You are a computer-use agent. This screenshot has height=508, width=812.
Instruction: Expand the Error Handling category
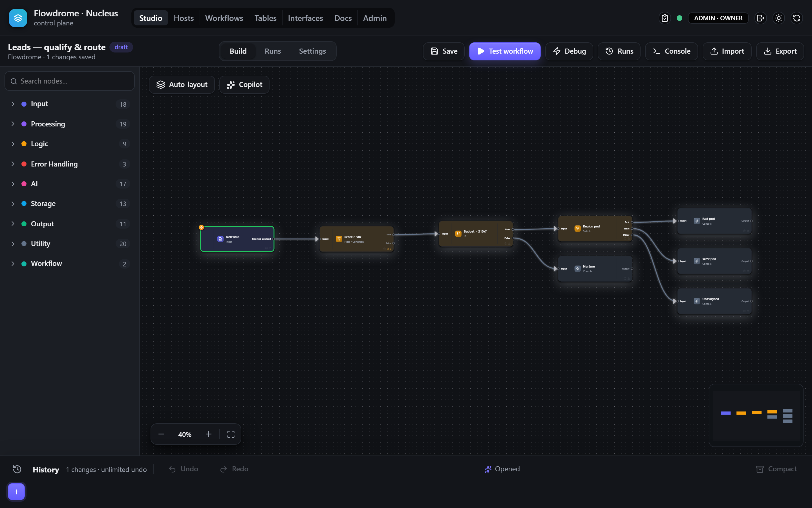click(69, 164)
